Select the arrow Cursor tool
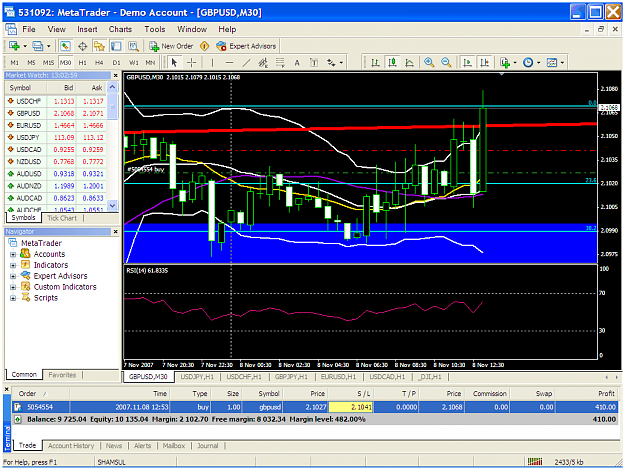625x470 pixels. (174, 63)
